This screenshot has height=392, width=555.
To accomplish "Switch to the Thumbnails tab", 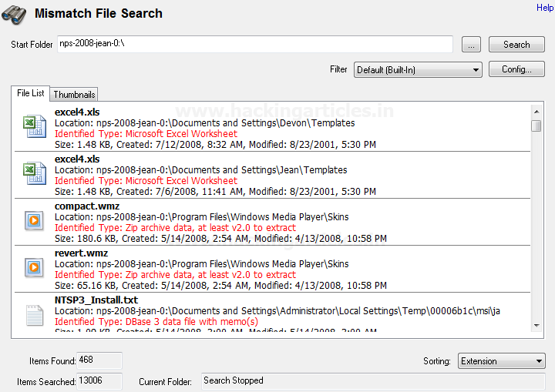I will [x=74, y=95].
